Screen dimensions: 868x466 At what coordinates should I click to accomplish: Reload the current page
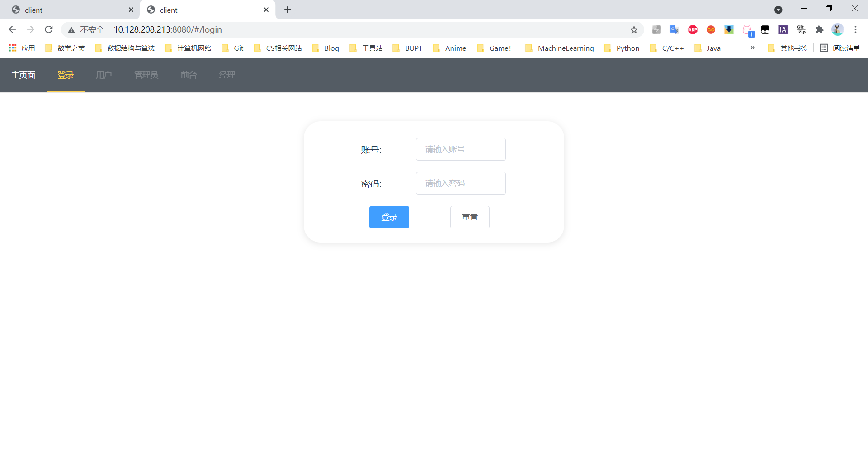[48, 29]
